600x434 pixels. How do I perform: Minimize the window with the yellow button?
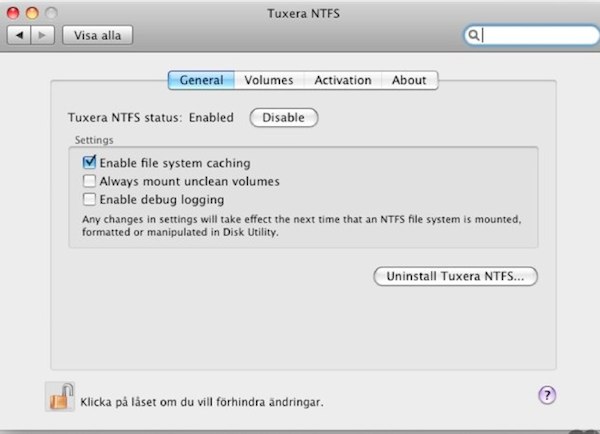click(31, 13)
